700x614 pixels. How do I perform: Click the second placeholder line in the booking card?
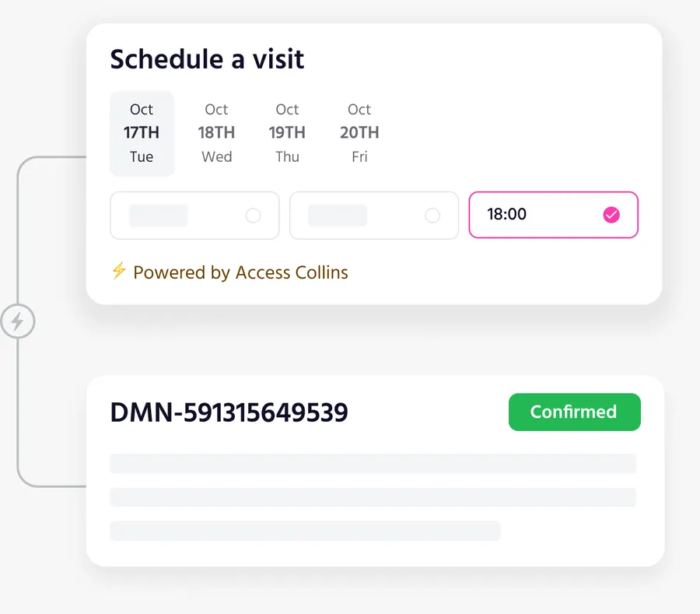pyautogui.click(x=373, y=496)
